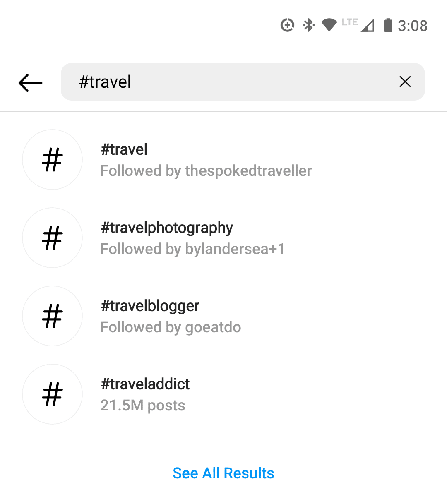Open the #travel hashtag result

[124, 149]
